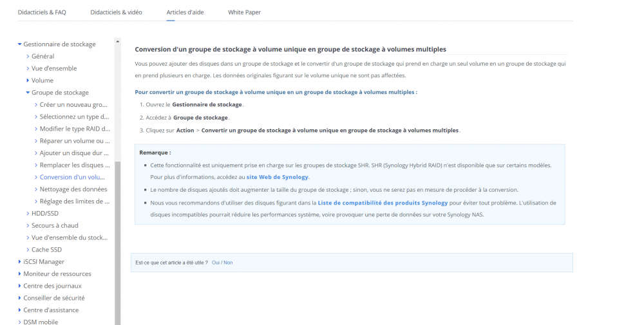Open the HDD/SSD help topic

click(44, 213)
